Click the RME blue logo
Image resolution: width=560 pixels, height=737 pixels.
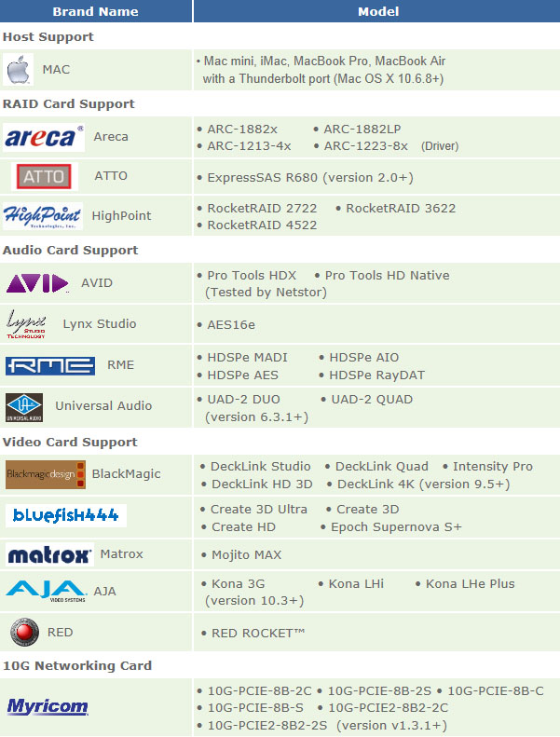tap(50, 365)
